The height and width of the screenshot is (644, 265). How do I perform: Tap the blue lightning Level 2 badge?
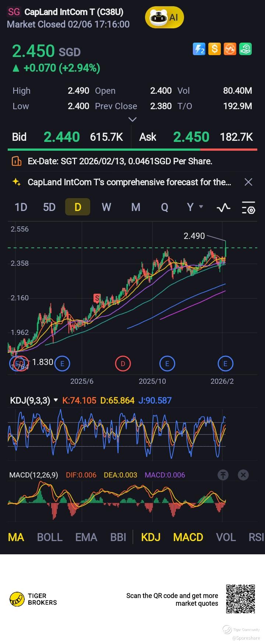[199, 49]
